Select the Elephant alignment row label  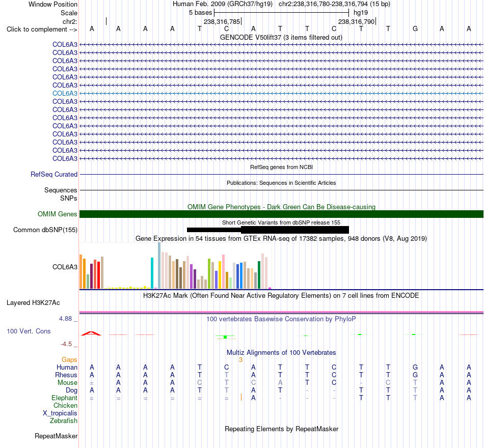[64, 398]
